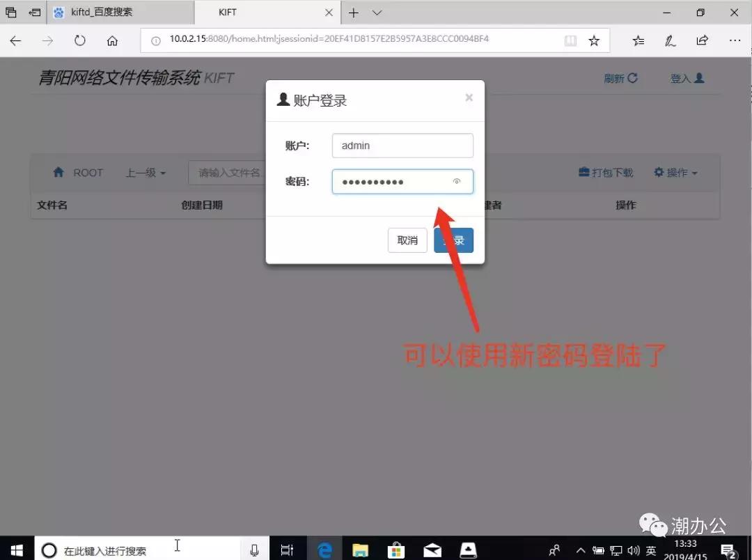Screen dimensions: 752x560
Task: Expand the 上一级 dropdown
Action: coord(144,172)
